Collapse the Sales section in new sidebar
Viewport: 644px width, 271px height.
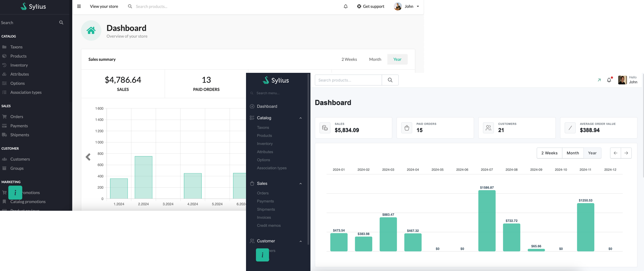[x=301, y=184]
